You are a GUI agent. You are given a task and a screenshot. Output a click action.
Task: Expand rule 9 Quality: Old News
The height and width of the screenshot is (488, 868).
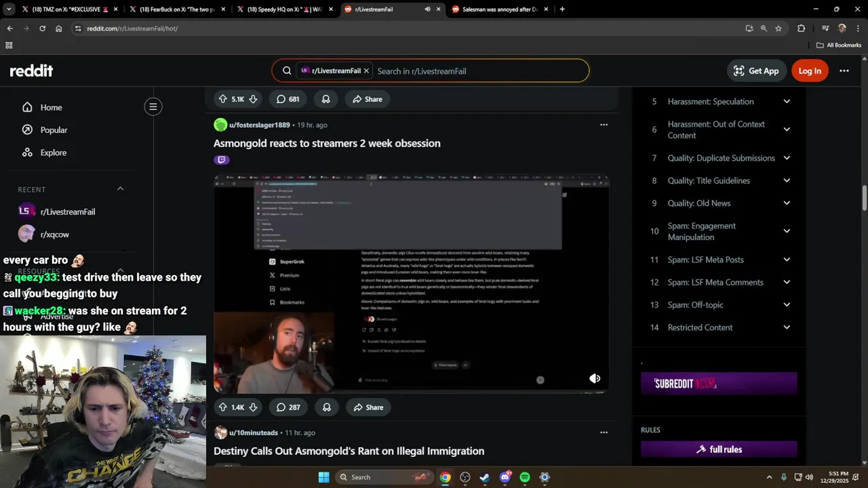[x=787, y=203]
